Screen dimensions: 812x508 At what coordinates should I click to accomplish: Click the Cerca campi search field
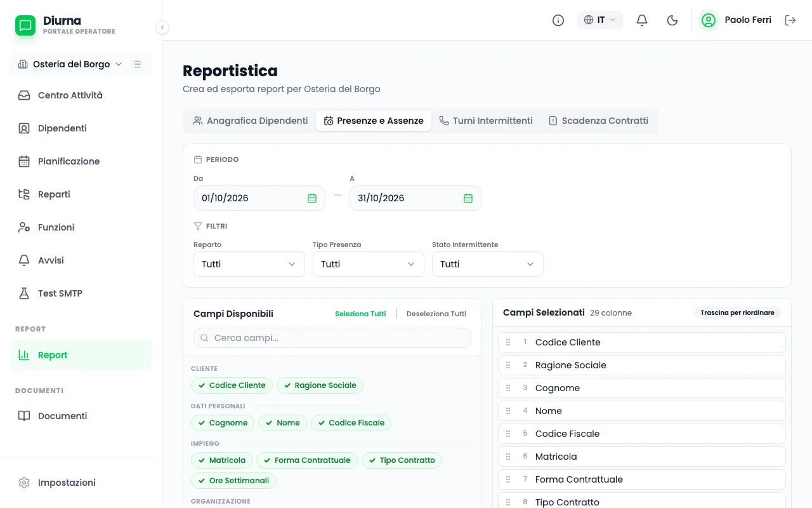[332, 338]
